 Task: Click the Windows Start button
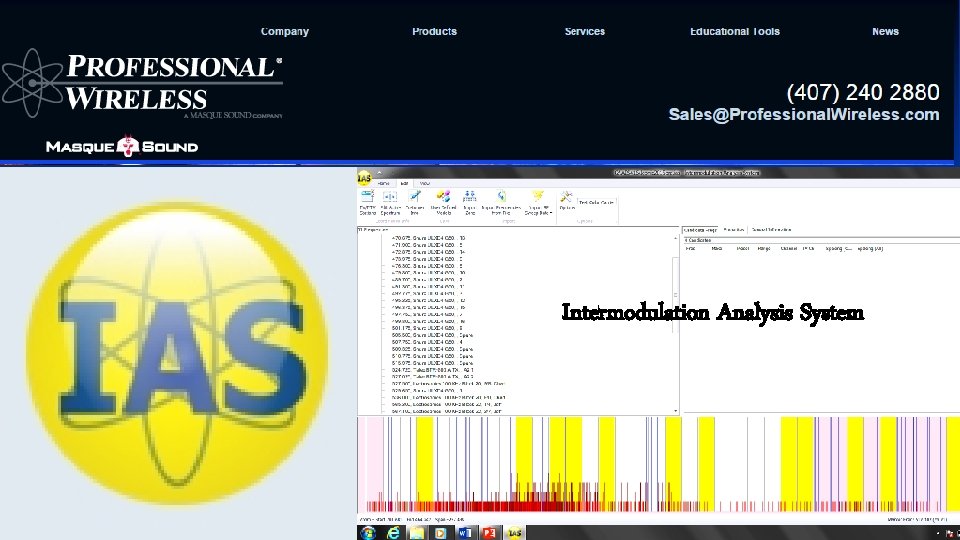368,533
